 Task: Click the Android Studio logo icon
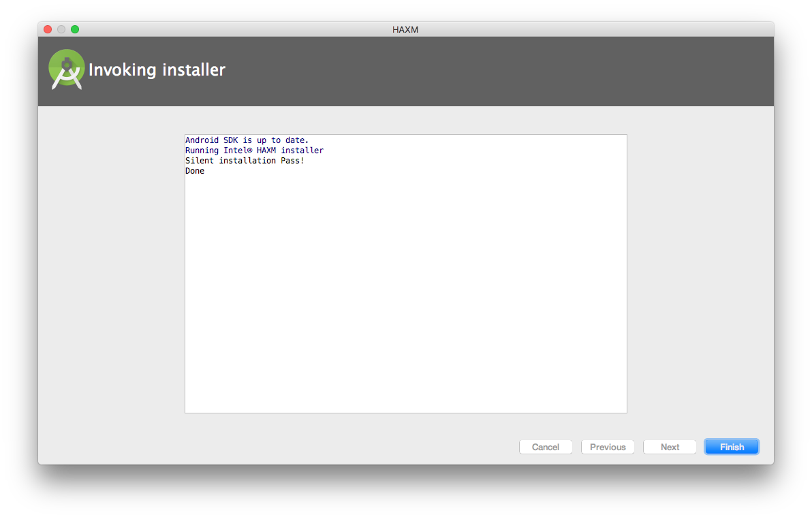[66, 69]
